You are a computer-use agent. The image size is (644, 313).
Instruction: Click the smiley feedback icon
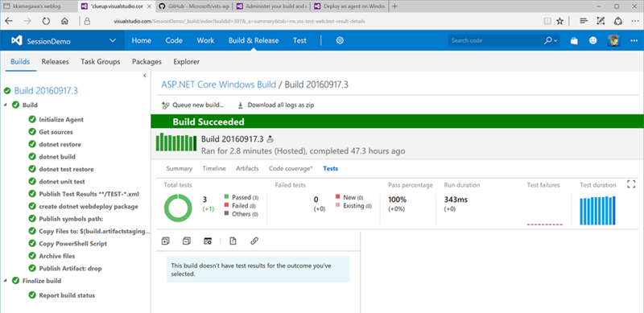click(x=592, y=41)
